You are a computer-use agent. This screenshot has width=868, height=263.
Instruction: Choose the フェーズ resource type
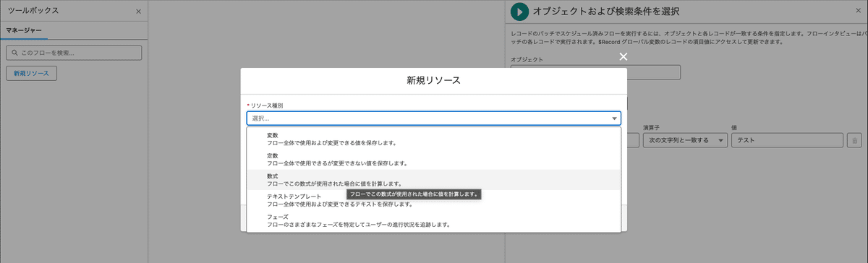(x=434, y=220)
